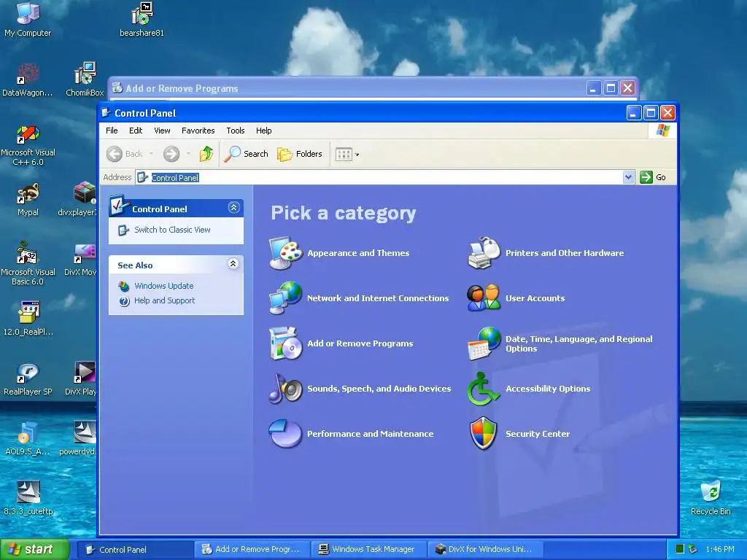Select the RealPlayer SP desktop icon

click(x=28, y=378)
